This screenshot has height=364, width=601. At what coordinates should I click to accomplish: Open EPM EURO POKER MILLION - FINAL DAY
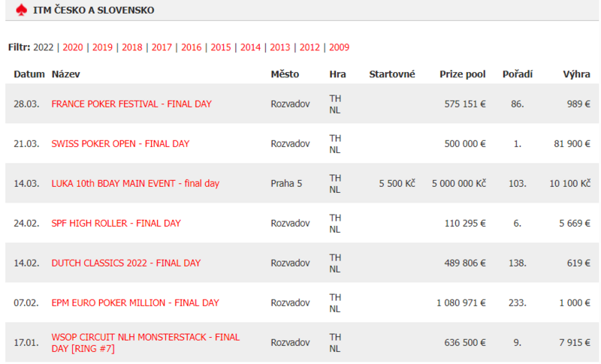coord(135,303)
